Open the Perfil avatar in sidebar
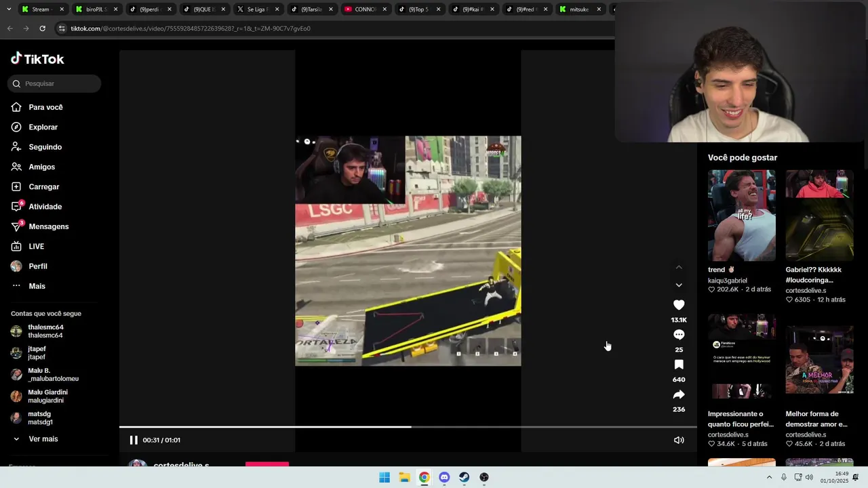Screen dimensions: 868x488 click(16, 266)
